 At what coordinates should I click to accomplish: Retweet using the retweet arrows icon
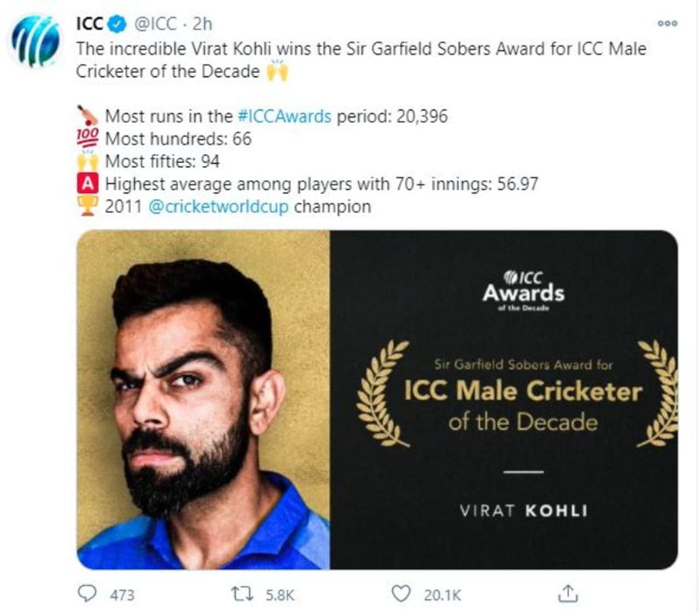(240, 593)
